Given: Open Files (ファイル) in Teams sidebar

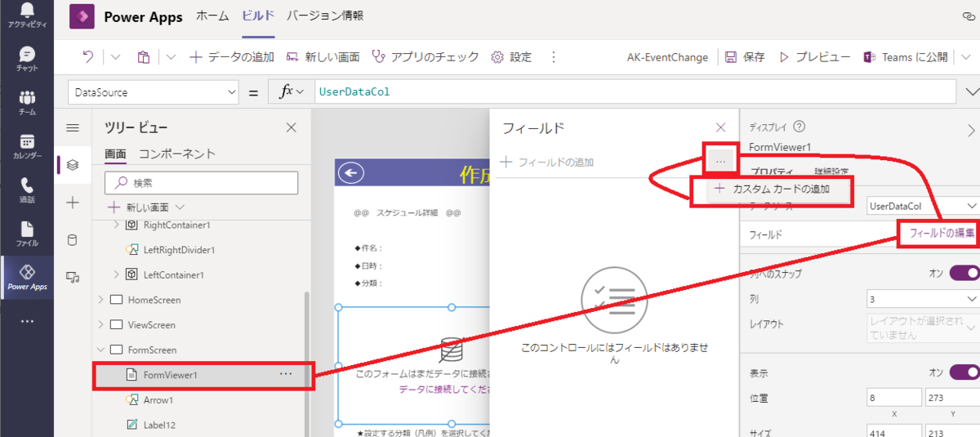Looking at the screenshot, I should [x=27, y=234].
